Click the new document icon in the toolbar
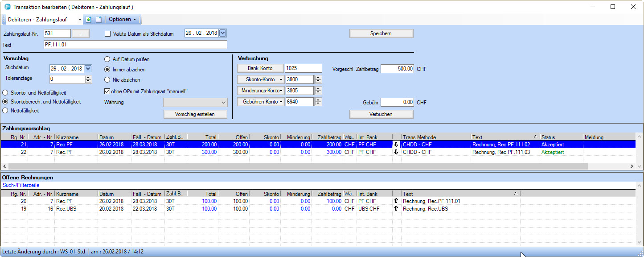Image resolution: width=644 pixels, height=257 pixels. [x=98, y=19]
